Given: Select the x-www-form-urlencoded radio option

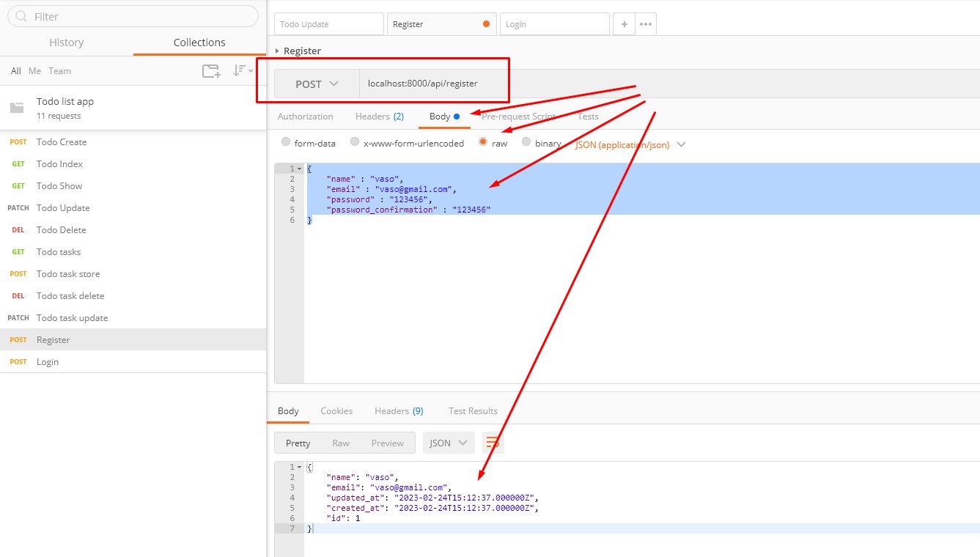Looking at the screenshot, I should coord(355,143).
